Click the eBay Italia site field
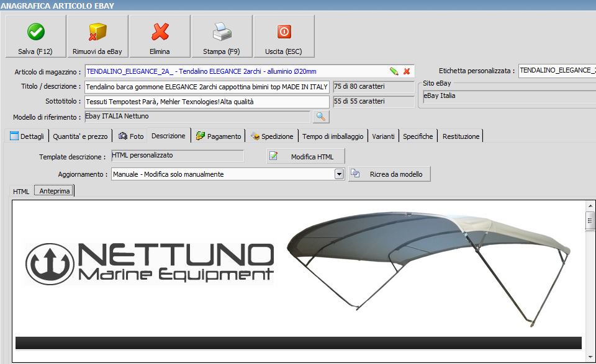 click(x=509, y=96)
